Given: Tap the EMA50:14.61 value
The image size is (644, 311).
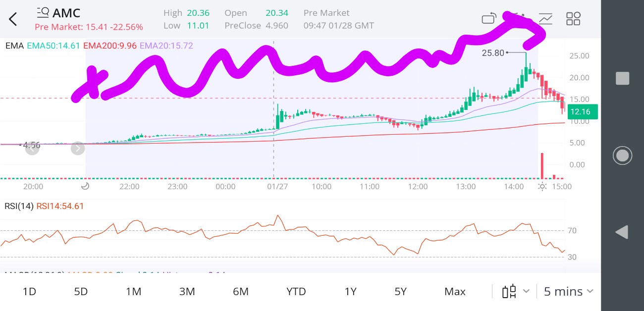Looking at the screenshot, I should [x=54, y=46].
